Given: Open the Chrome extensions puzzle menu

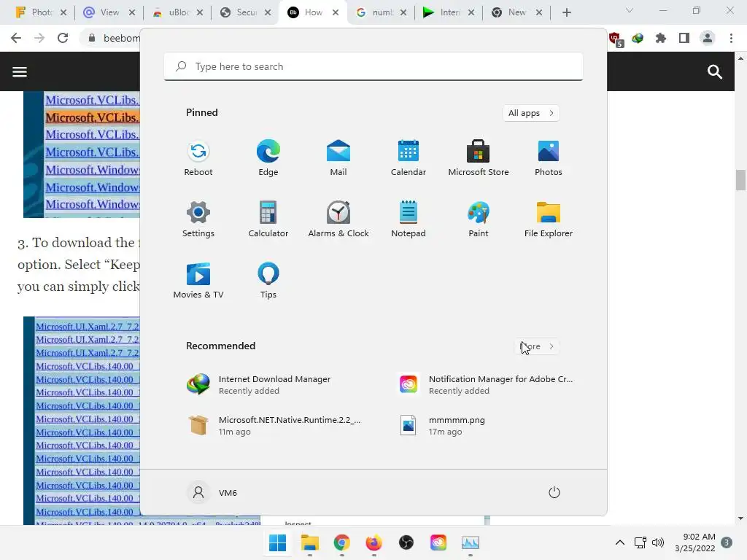Looking at the screenshot, I should [661, 38].
